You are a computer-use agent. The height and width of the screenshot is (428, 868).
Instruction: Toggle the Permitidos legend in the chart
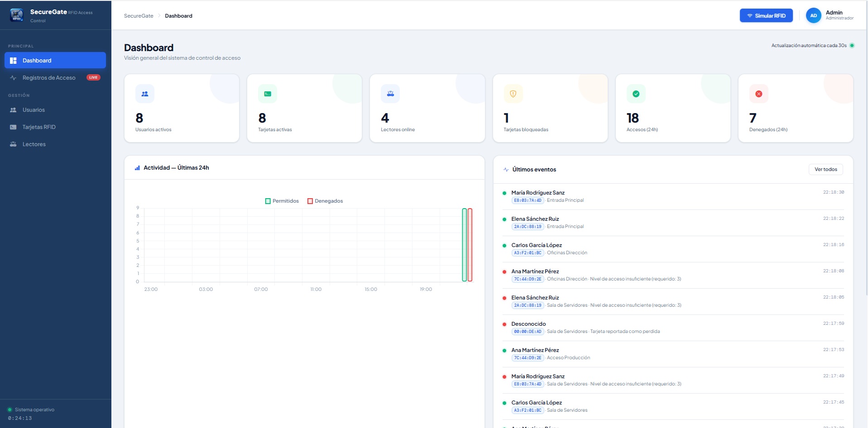pyautogui.click(x=282, y=201)
